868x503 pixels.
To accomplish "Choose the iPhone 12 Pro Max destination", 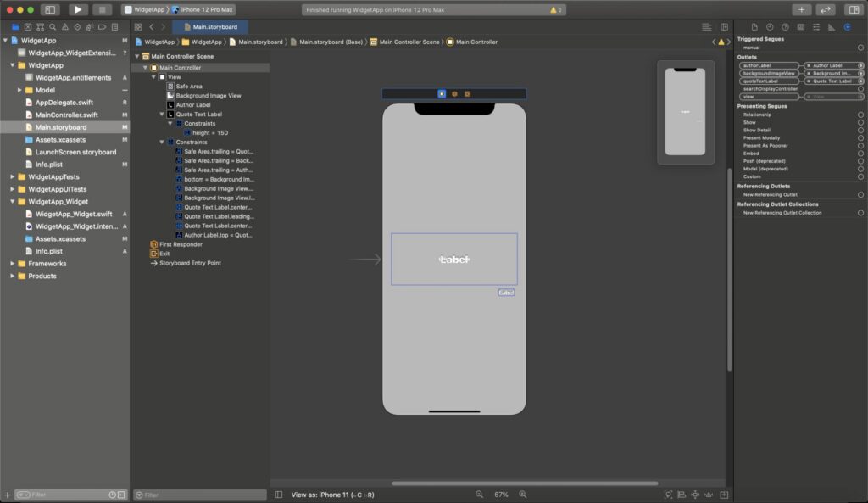I will [x=203, y=9].
